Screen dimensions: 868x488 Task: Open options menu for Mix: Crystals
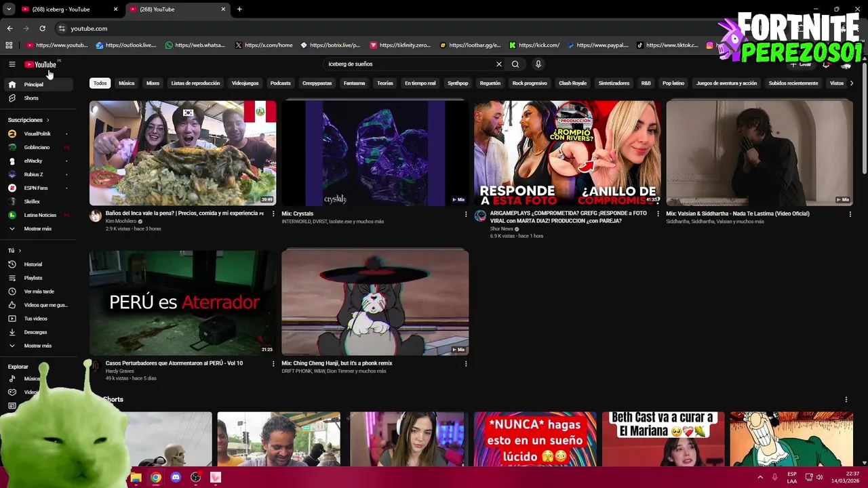point(466,214)
